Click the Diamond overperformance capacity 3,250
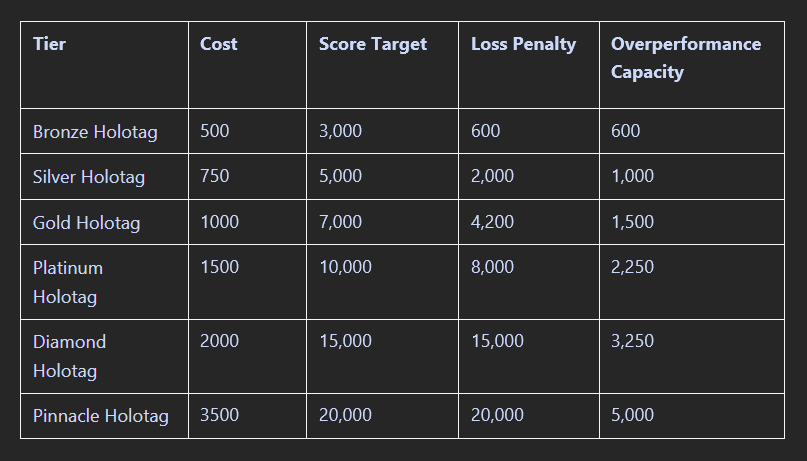The width and height of the screenshot is (807, 461). 632,341
